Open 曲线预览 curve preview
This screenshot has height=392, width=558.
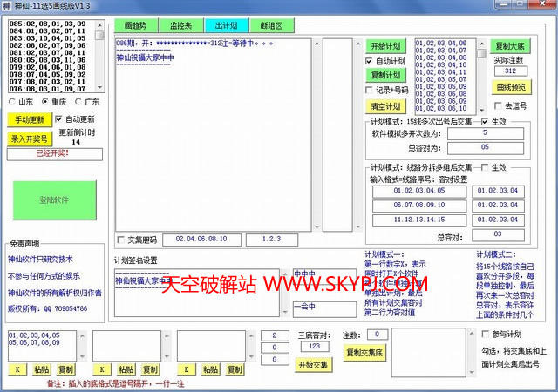pyautogui.click(x=512, y=87)
